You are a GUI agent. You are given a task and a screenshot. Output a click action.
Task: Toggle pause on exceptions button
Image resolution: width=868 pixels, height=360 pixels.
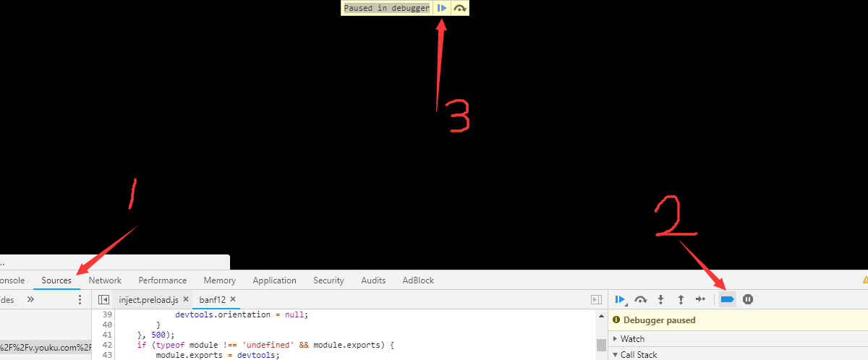[748, 299]
